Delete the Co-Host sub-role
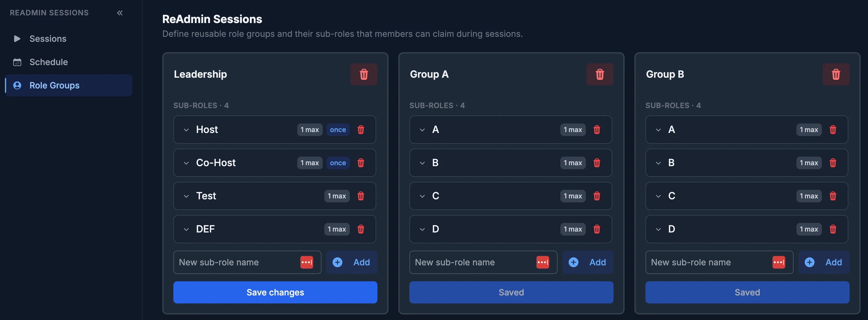Screen dimensions: 868x320 point(361,163)
